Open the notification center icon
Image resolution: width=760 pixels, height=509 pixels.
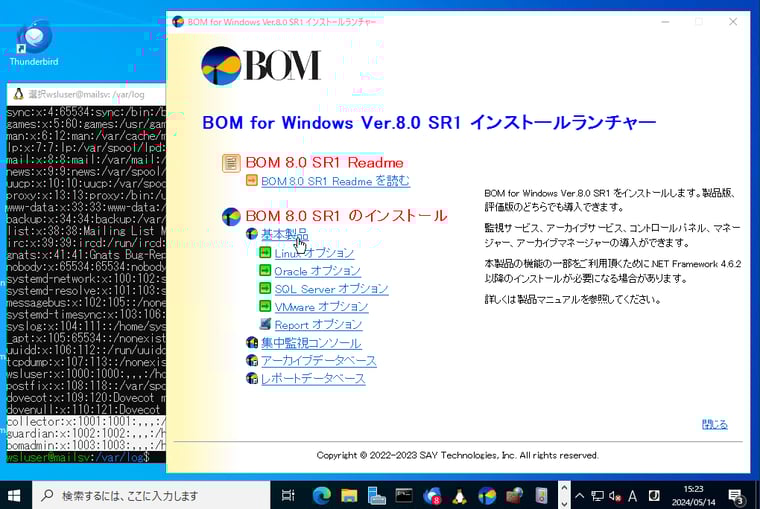click(737, 495)
